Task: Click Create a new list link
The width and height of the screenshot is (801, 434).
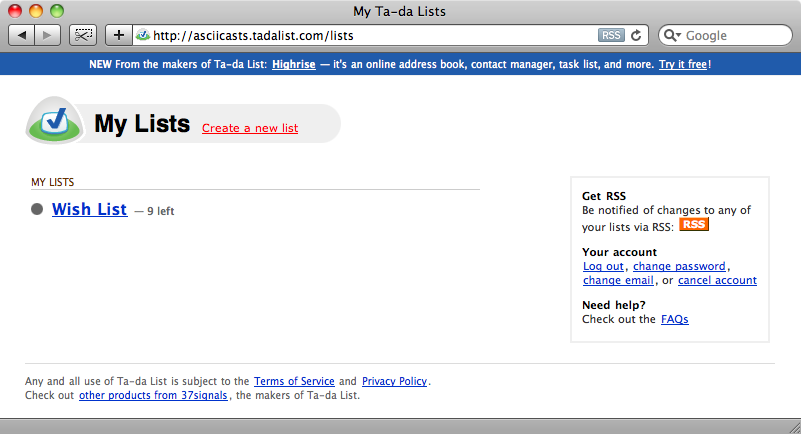Action: click(x=250, y=128)
